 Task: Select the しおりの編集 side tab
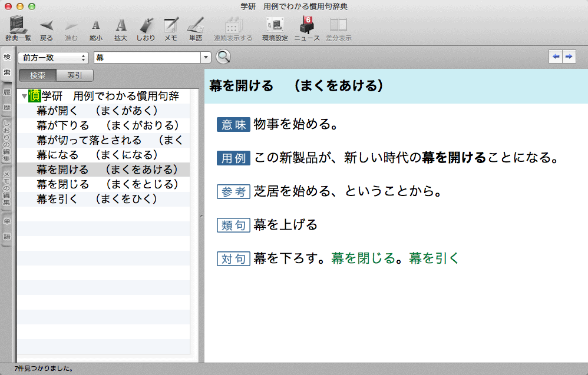(7, 141)
